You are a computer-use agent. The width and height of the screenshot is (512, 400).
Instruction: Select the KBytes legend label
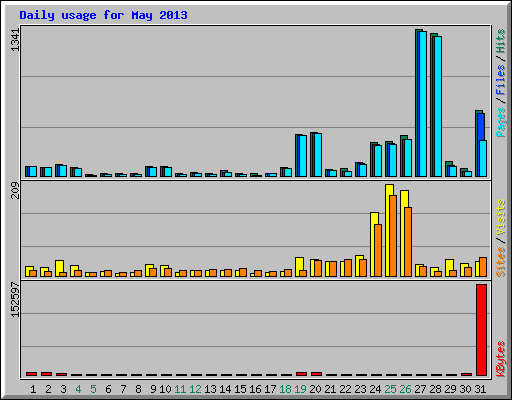pos(501,359)
